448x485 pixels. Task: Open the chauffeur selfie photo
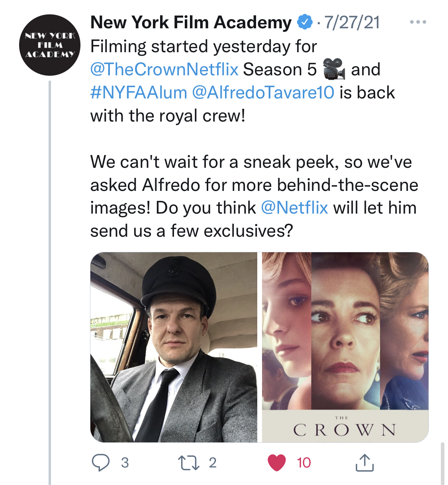(x=174, y=347)
